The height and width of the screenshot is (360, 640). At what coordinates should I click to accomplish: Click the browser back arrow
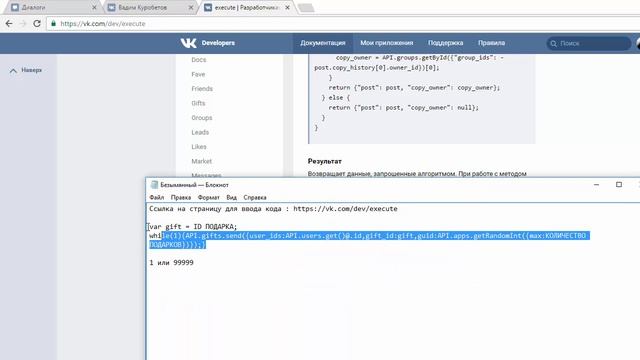(9, 24)
